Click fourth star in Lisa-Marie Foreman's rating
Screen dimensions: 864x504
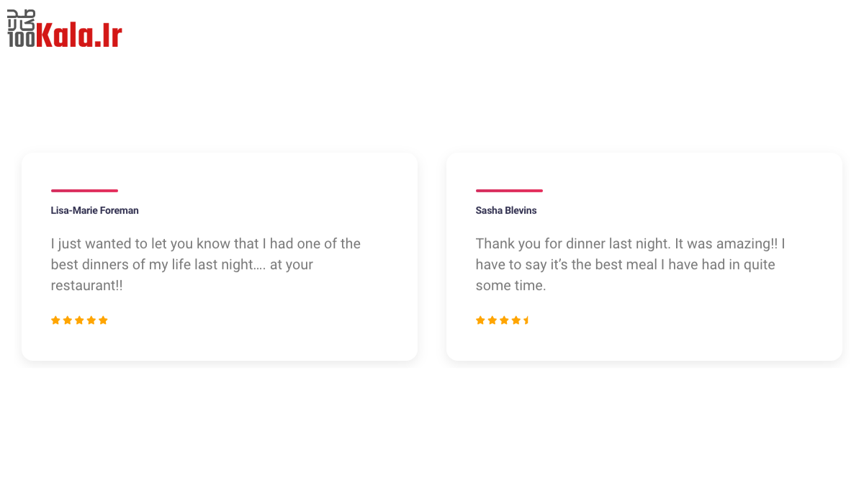(91, 320)
